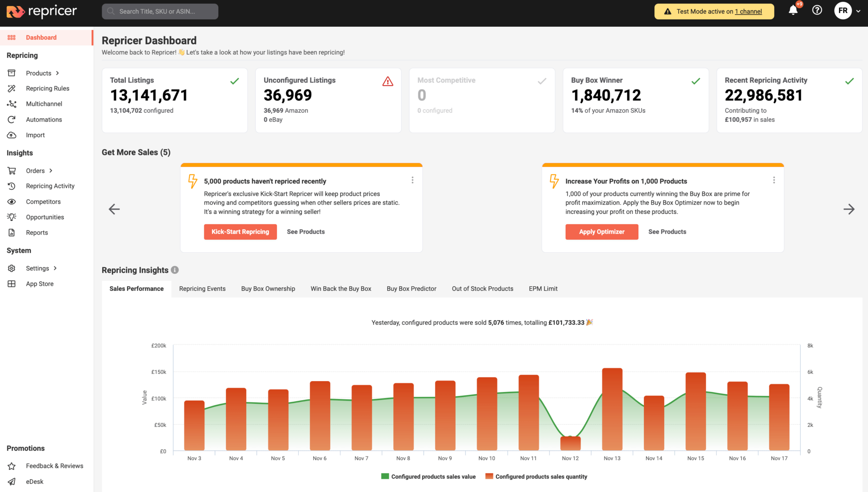The height and width of the screenshot is (492, 868).
Task: Click the Total Listings checkmark icon
Action: [x=234, y=81]
